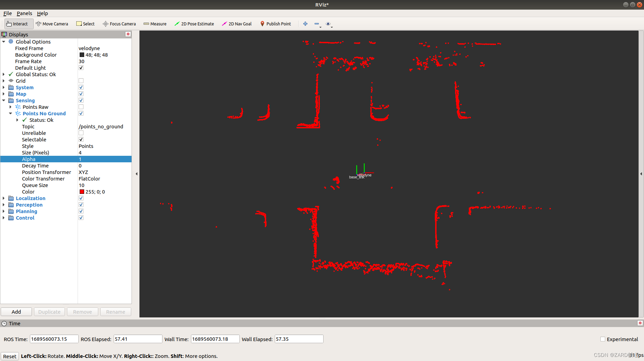Viewport: 644px width, 361px height.
Task: Uncheck the System group checkbox
Action: [81, 87]
